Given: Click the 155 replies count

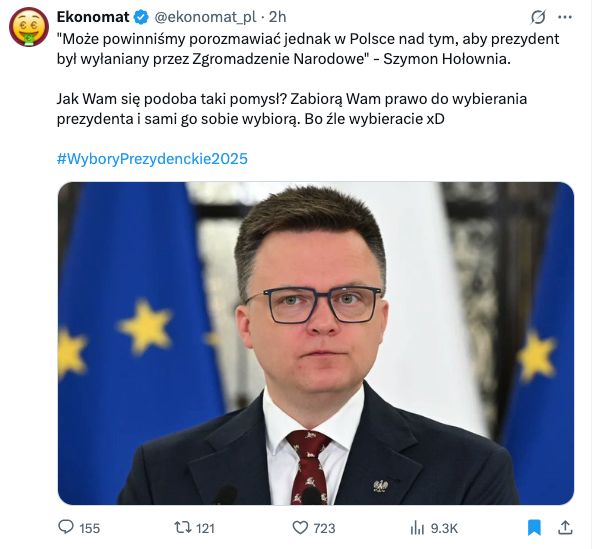Looking at the screenshot, I should 89,528.
